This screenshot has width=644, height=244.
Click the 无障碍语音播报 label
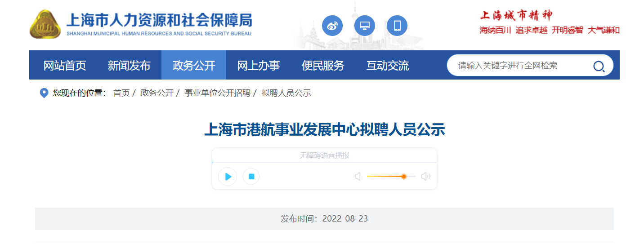pos(324,155)
